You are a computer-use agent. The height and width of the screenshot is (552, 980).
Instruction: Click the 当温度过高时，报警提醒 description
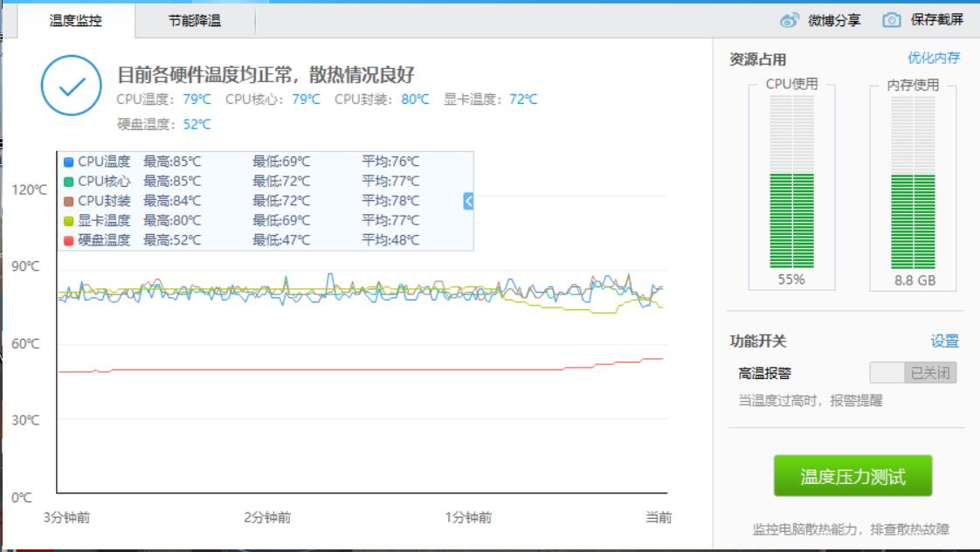(x=810, y=401)
